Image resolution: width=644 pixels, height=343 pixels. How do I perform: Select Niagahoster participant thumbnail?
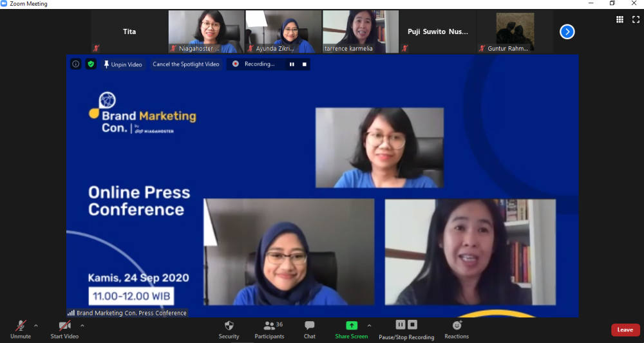pos(206,32)
